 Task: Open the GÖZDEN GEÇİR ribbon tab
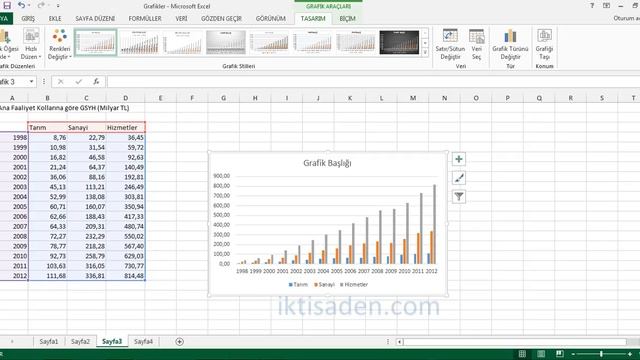tap(221, 19)
